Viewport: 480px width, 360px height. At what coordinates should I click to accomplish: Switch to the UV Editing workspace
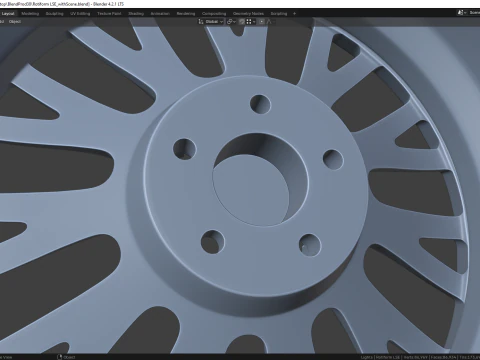[x=80, y=14]
